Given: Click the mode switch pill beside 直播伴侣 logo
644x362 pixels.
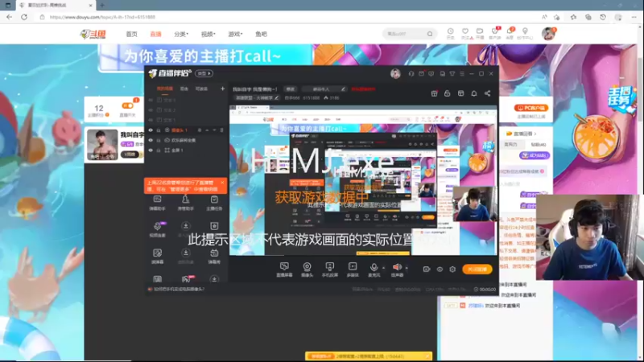Looking at the screenshot, I should point(204,73).
